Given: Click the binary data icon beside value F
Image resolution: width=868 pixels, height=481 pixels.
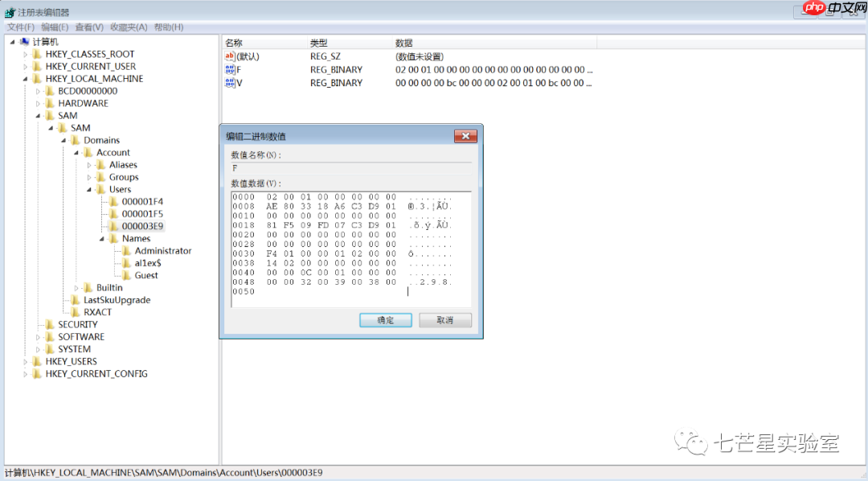Looking at the screenshot, I should pos(229,69).
